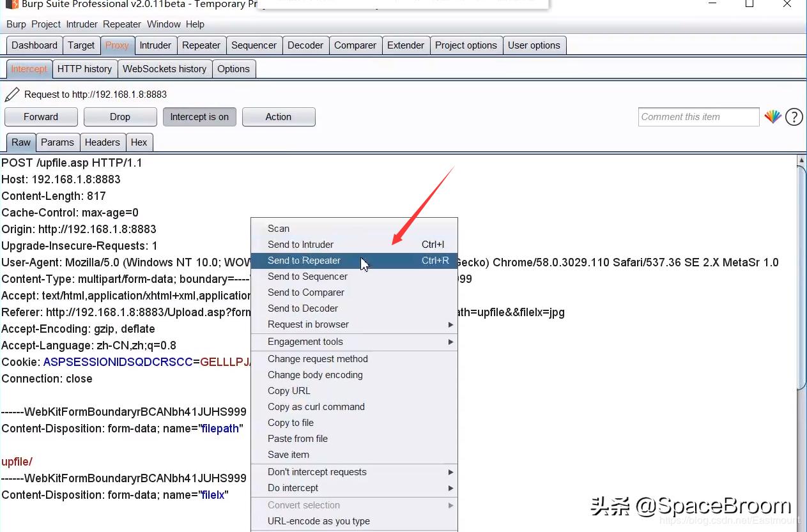807x532 pixels.
Task: Click the Content-Length: 817 header line
Action: coord(54,196)
